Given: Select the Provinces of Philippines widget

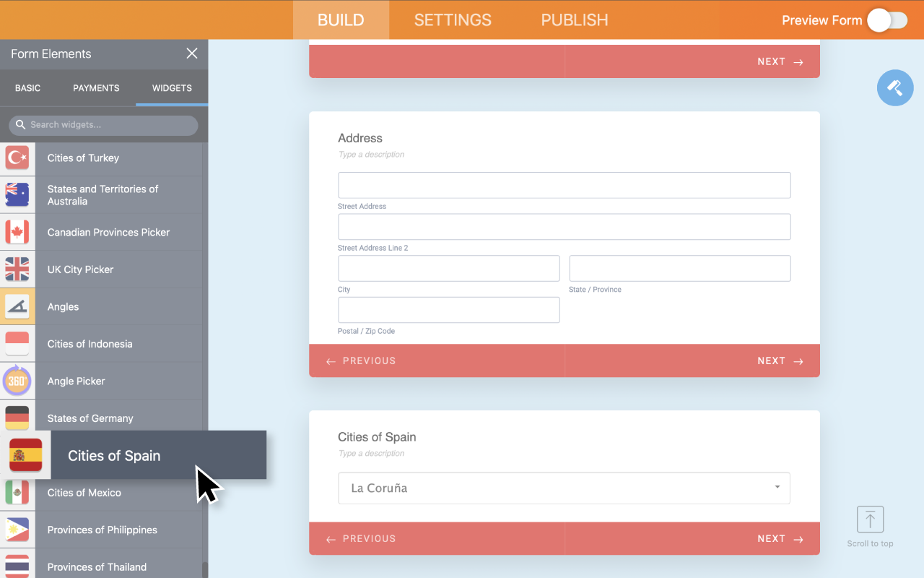Looking at the screenshot, I should coord(102,530).
